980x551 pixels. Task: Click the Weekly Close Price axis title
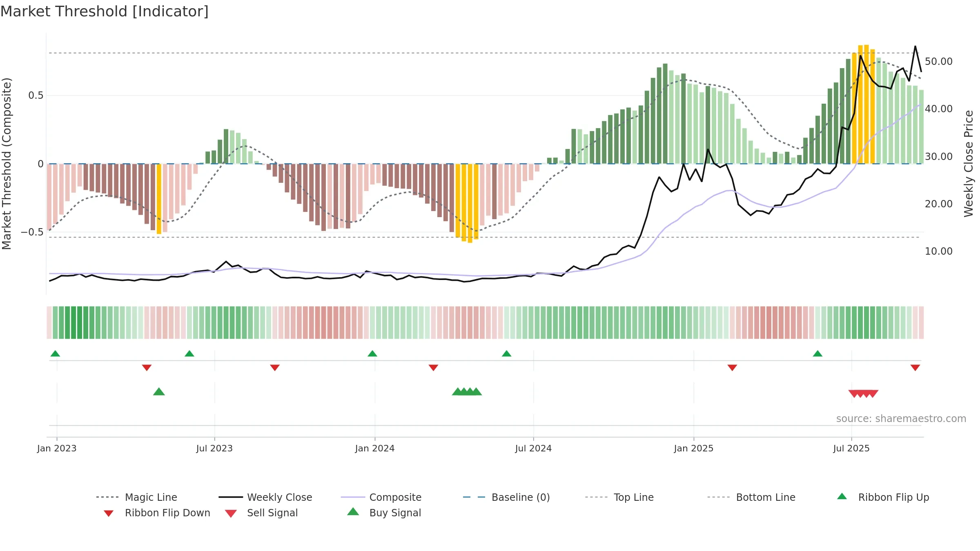click(x=969, y=163)
